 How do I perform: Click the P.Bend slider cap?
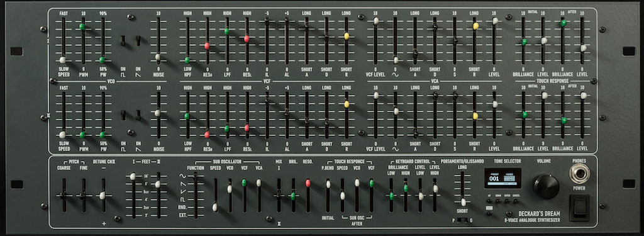click(x=328, y=184)
